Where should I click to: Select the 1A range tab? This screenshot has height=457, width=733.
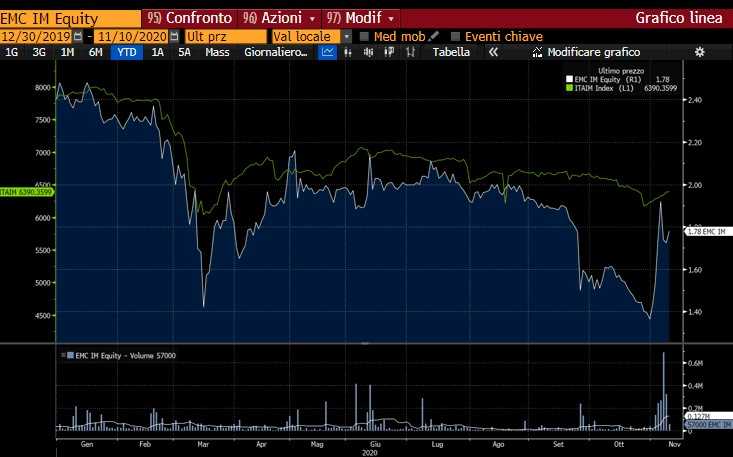click(x=158, y=52)
